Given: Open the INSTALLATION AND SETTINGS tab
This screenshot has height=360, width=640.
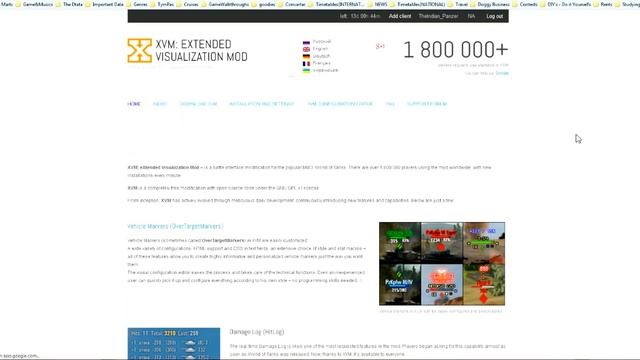Looking at the screenshot, I should click(x=262, y=104).
